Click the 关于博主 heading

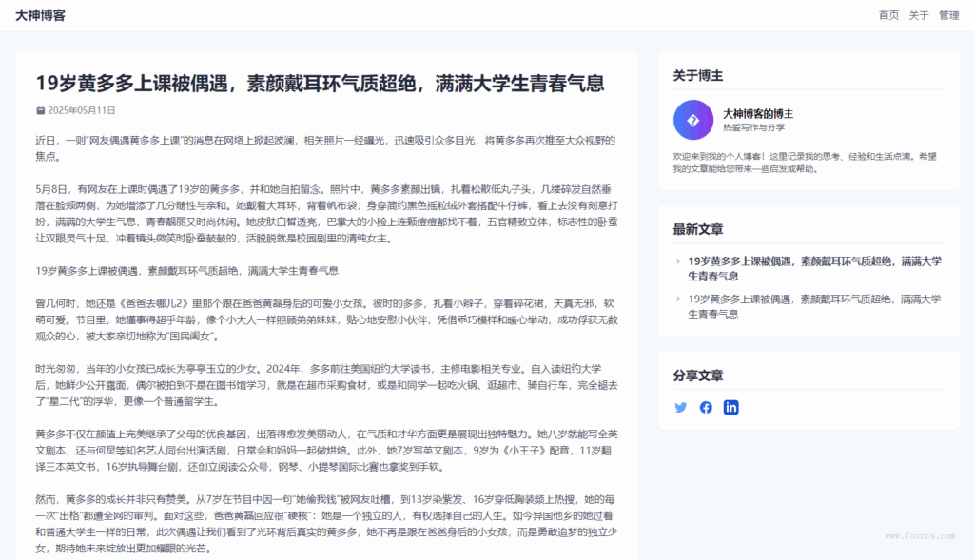697,76
